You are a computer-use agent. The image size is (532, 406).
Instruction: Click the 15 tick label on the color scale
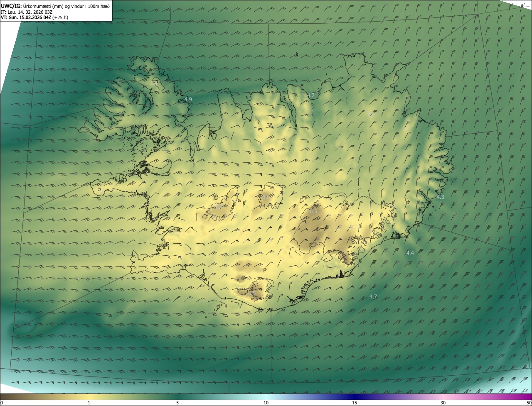[355, 403]
